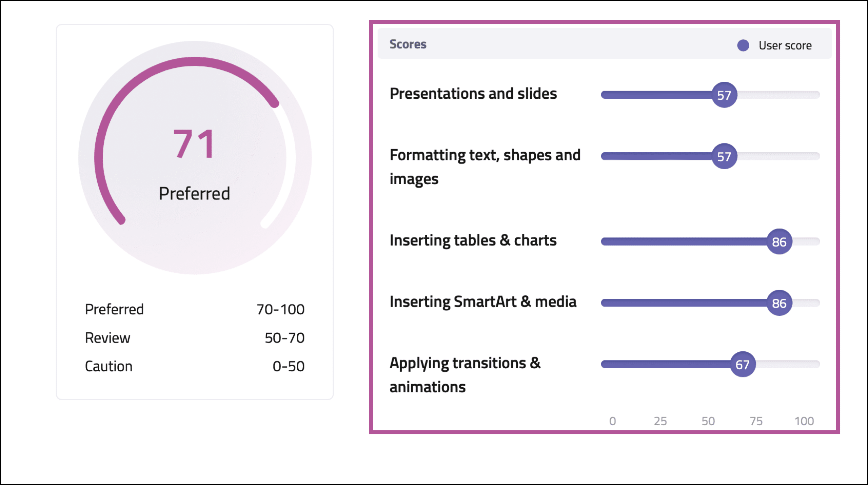Select the overall score number 71
The width and height of the screenshot is (868, 485).
point(194,144)
